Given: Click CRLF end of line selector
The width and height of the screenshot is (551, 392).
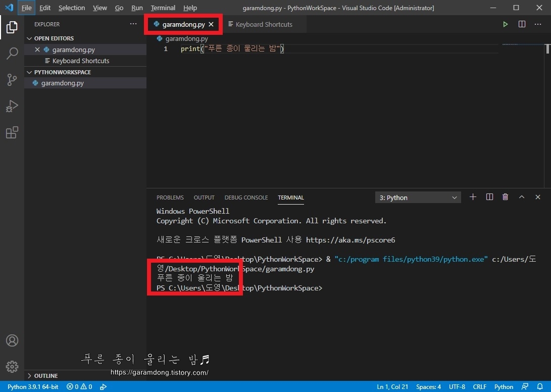Looking at the screenshot, I should (480, 386).
